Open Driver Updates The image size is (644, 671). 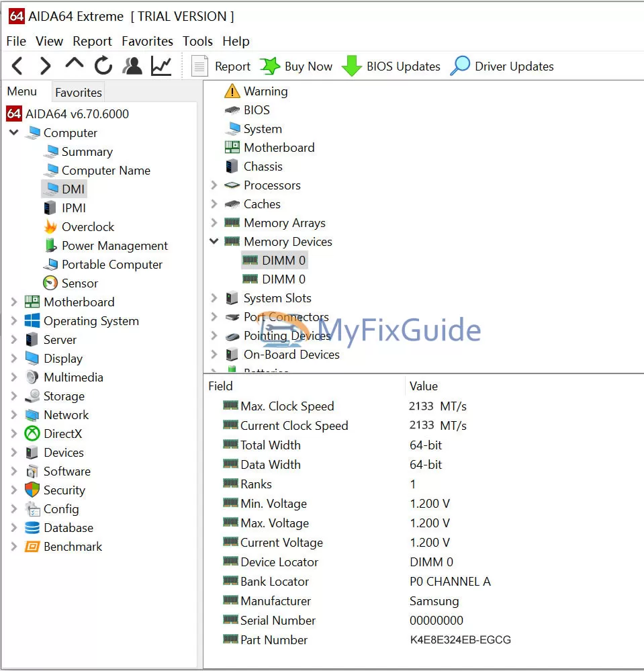click(x=502, y=66)
